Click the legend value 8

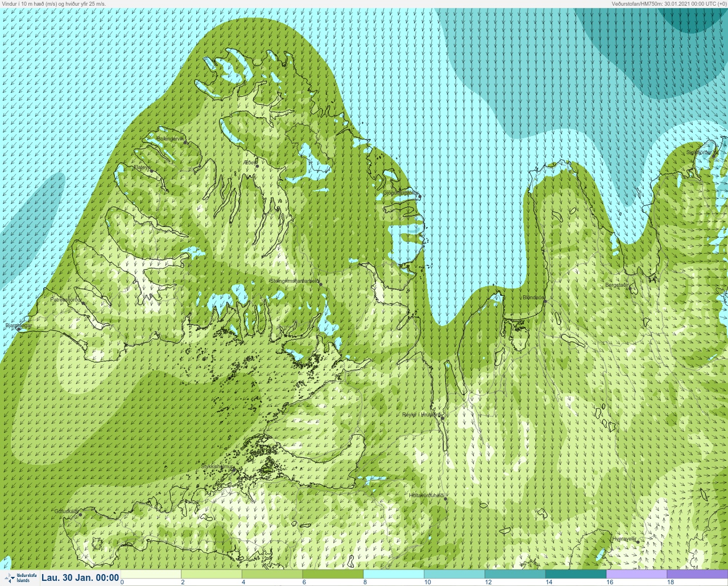365,582
